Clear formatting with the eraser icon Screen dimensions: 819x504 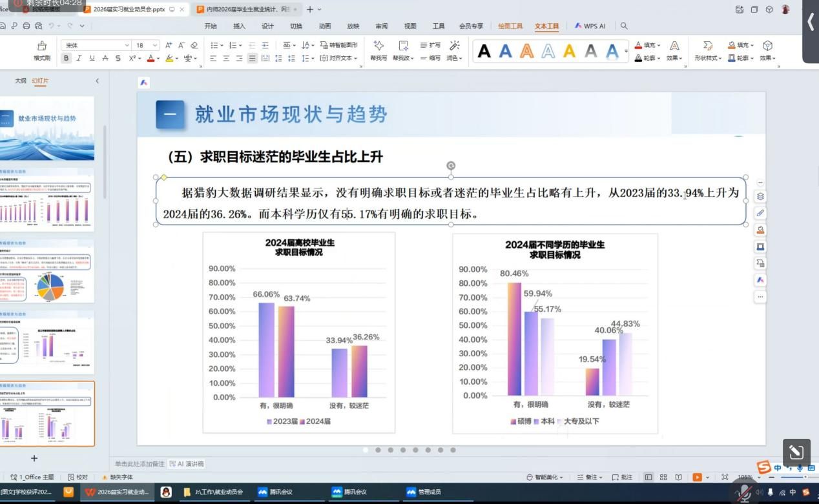(x=194, y=45)
